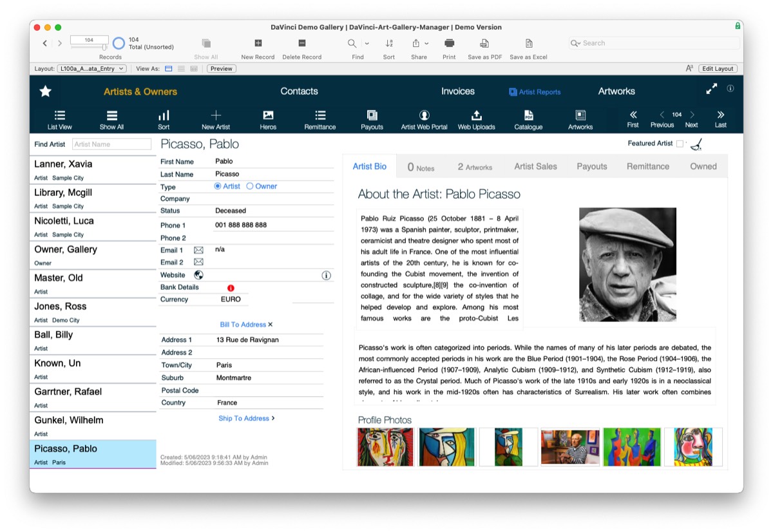Image resolution: width=773 pixels, height=532 pixels.
Task: Click the red Bank Details alert icon
Action: click(231, 288)
